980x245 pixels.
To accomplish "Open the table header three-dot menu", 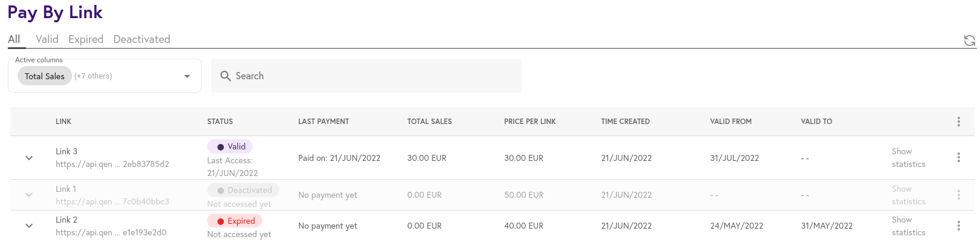I will coord(958,122).
